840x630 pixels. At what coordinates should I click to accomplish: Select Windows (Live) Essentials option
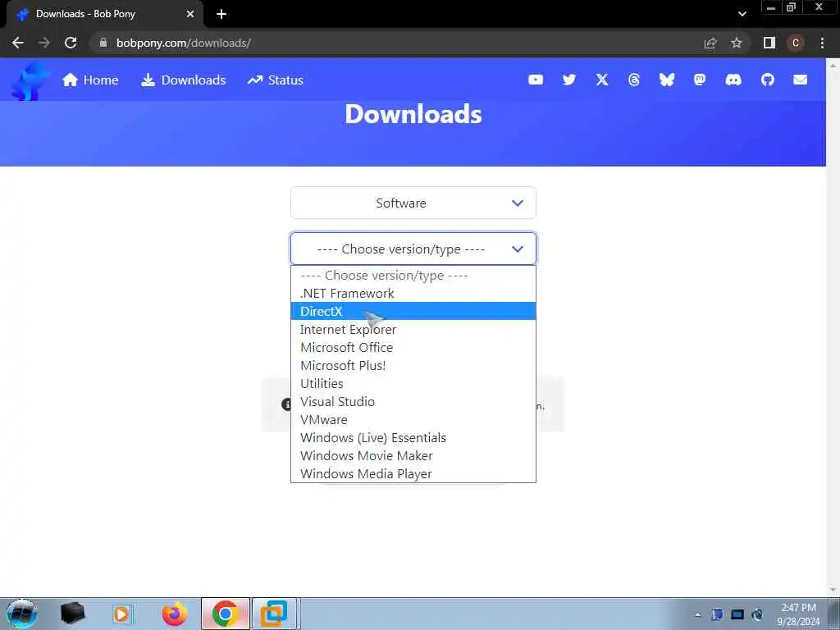coord(413,438)
